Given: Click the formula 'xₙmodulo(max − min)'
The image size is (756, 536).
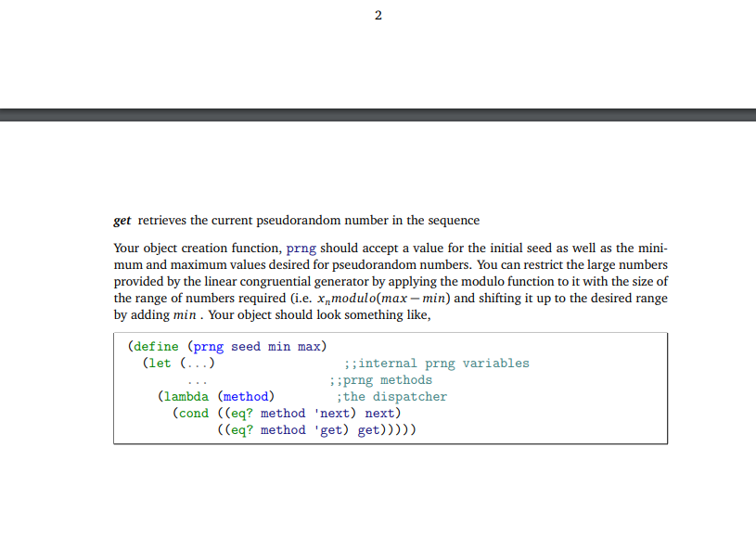Looking at the screenshot, I should tap(384, 299).
